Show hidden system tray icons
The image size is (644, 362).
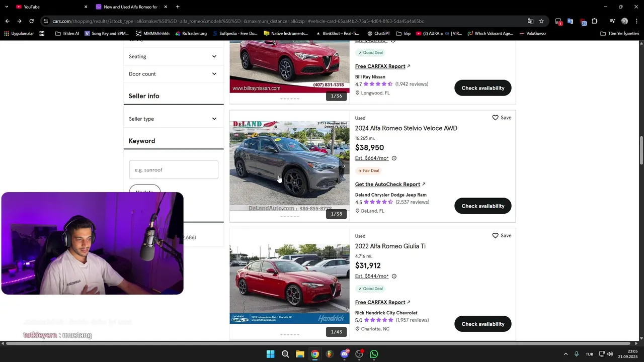pyautogui.click(x=566, y=354)
